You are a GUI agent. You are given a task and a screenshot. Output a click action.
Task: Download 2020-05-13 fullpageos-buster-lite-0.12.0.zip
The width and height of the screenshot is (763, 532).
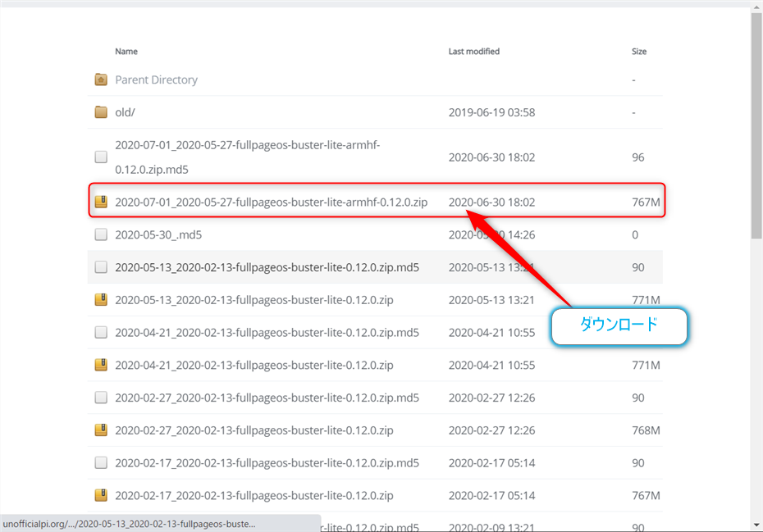(254, 300)
